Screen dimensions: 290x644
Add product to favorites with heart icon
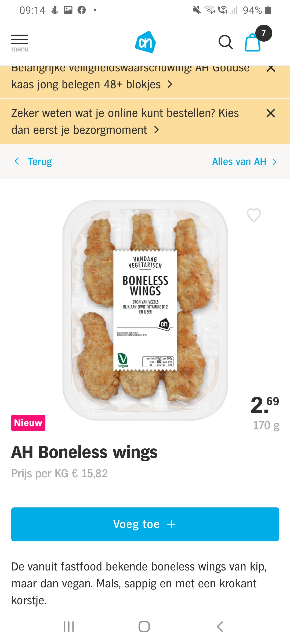(x=254, y=215)
